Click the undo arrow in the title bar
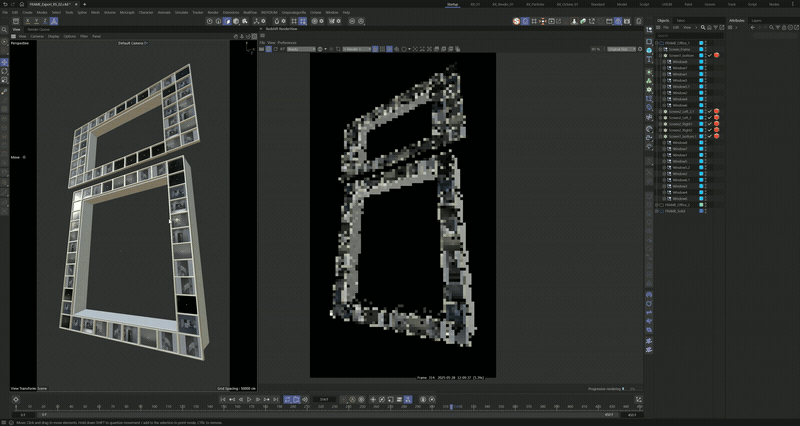This screenshot has width=800, height=426. [5, 4]
